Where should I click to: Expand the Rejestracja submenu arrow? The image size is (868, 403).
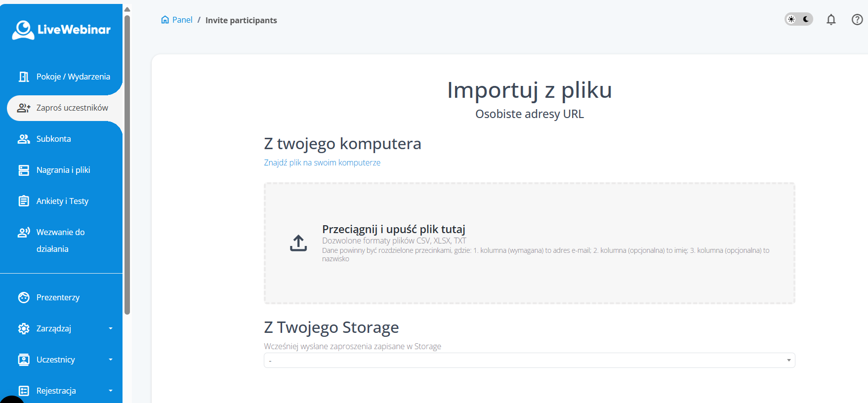111,391
